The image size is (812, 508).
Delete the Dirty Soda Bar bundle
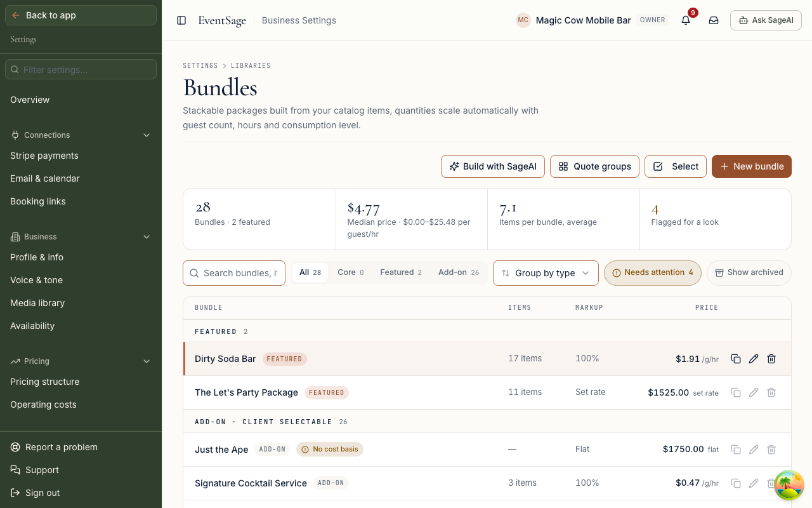771,359
